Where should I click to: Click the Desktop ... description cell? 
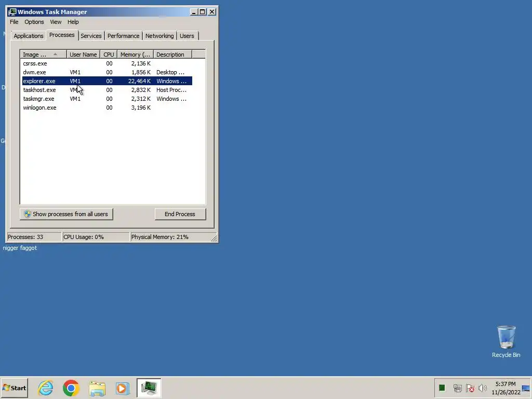[x=170, y=72]
